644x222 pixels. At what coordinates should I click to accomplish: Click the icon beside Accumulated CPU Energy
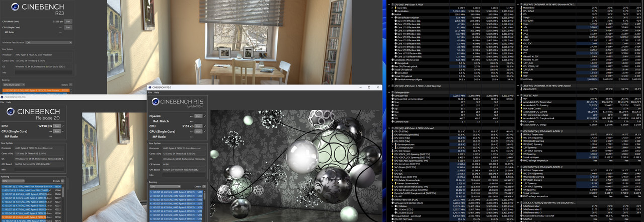[x=521, y=125]
